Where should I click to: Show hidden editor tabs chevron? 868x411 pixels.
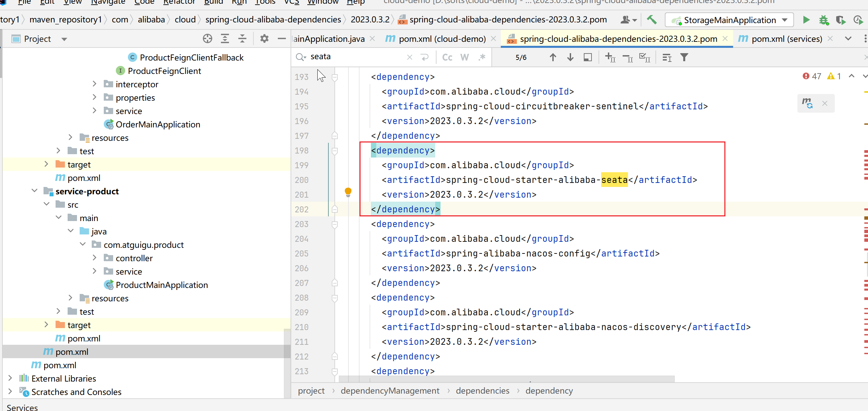849,39
